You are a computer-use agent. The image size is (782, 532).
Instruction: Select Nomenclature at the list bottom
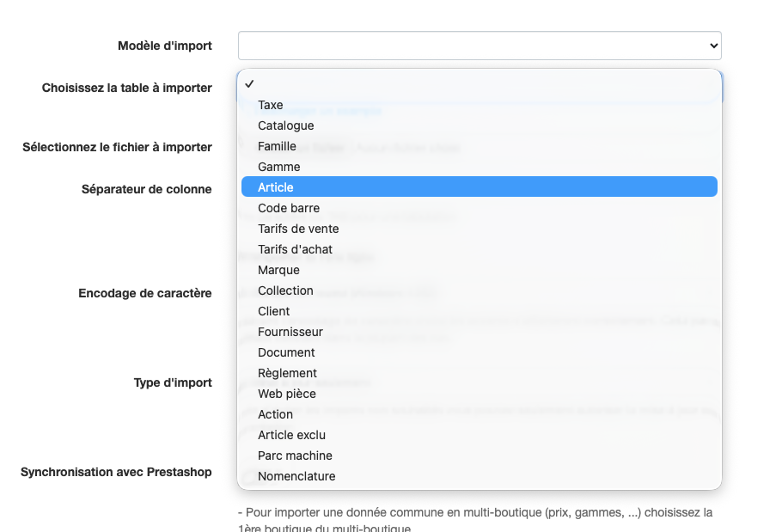point(296,476)
